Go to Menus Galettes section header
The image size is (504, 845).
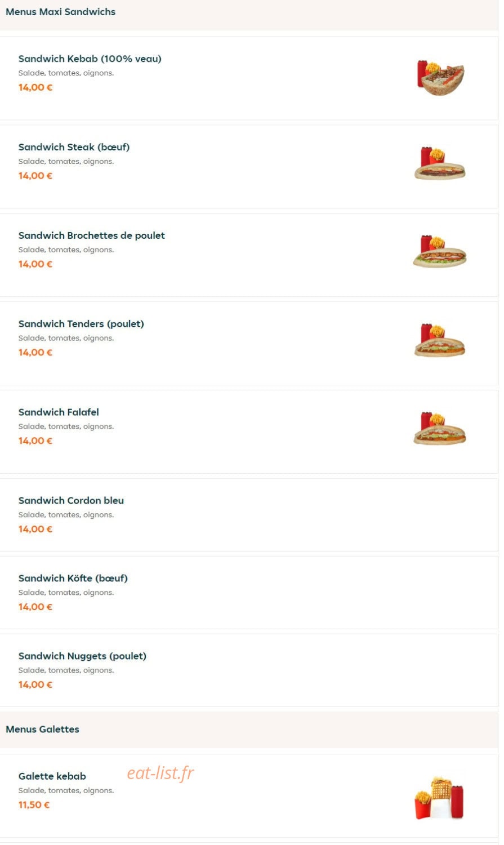(42, 730)
